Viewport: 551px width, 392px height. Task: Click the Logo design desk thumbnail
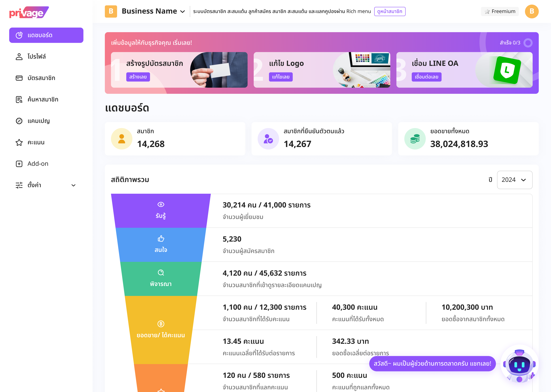coord(361,70)
